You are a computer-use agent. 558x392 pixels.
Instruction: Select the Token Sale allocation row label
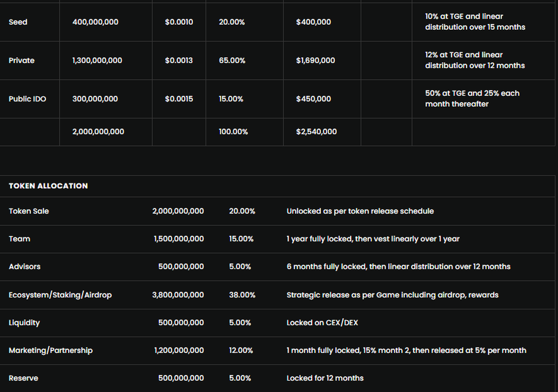pyautogui.click(x=29, y=211)
